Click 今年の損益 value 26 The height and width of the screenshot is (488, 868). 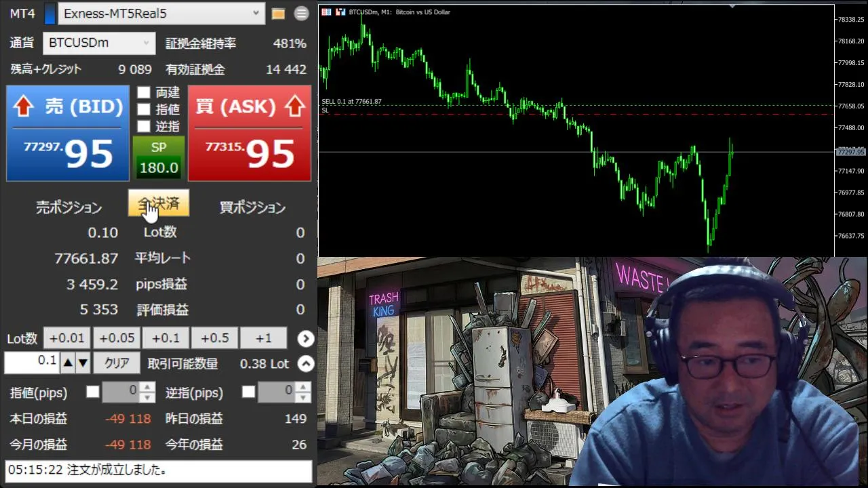click(299, 445)
